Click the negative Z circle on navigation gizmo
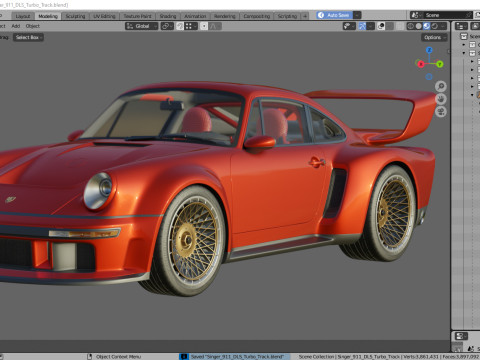This screenshot has height=360, width=480. coord(429,77)
